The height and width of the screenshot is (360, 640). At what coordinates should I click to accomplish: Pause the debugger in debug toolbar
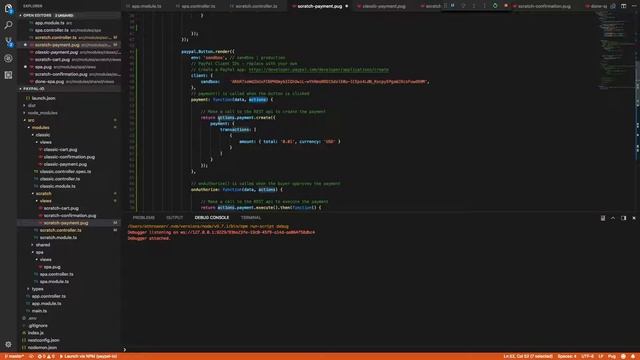453,6
